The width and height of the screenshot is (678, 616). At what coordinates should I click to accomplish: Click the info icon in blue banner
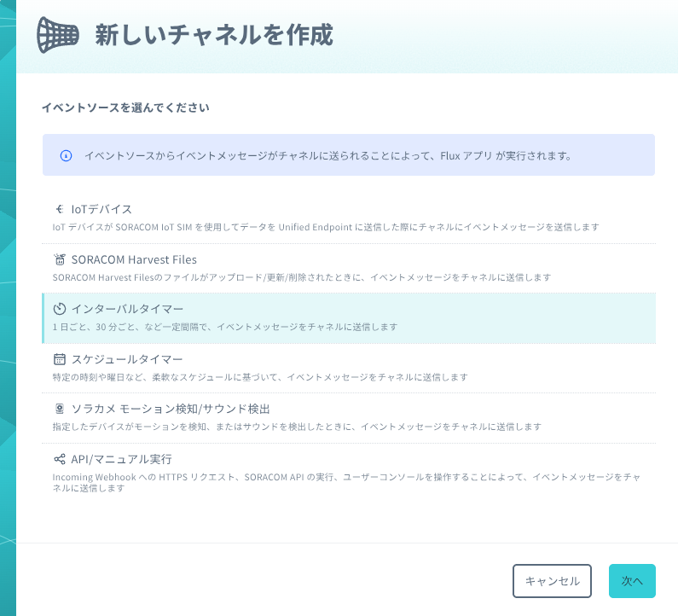point(66,156)
